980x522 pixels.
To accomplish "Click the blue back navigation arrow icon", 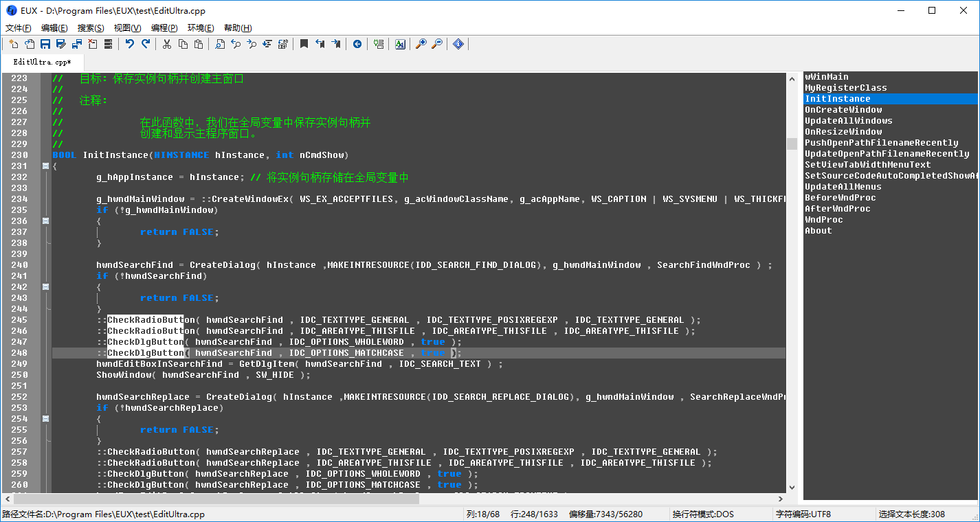I will click(x=357, y=44).
